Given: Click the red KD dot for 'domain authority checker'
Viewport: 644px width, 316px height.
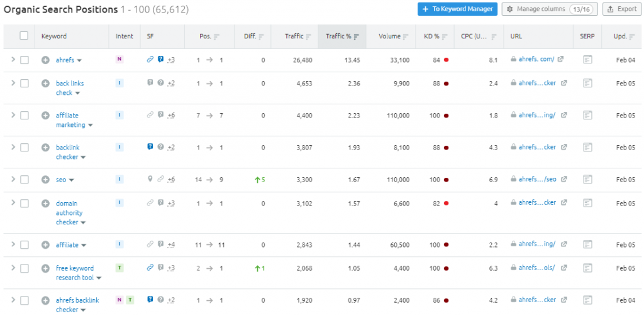Looking at the screenshot, I should pos(446,203).
